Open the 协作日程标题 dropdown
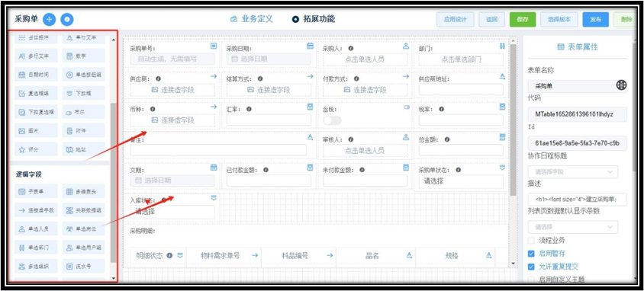 click(x=573, y=171)
